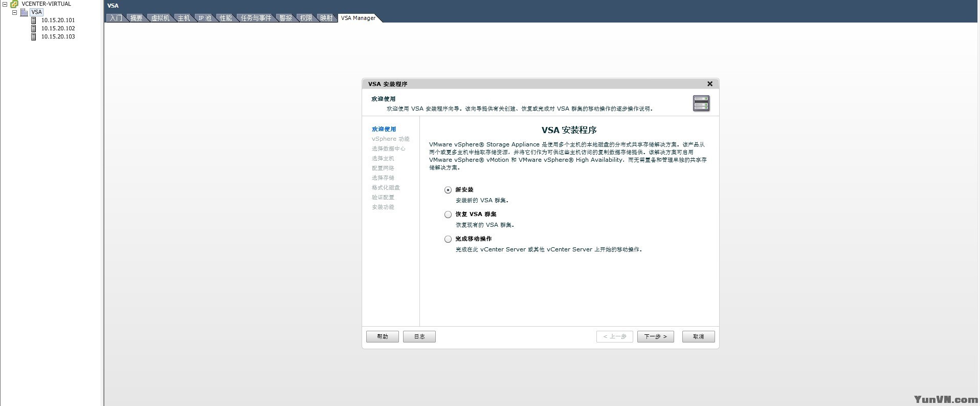Image resolution: width=980 pixels, height=406 pixels.
Task: Click the 帮助 button
Action: click(383, 337)
